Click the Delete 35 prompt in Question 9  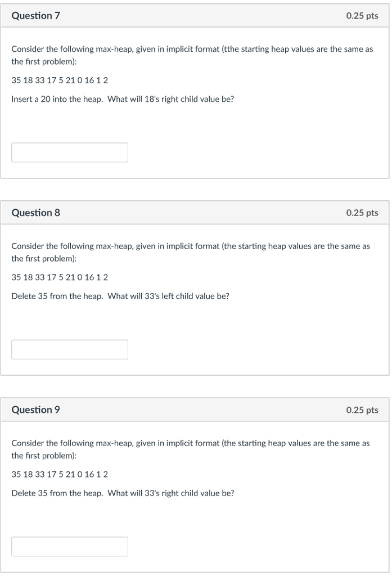pyautogui.click(x=123, y=493)
